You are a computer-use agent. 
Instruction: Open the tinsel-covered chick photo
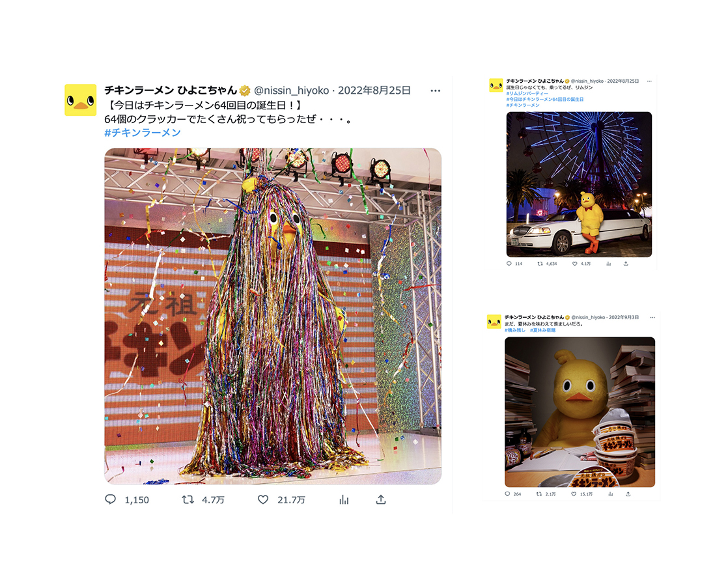tap(273, 316)
